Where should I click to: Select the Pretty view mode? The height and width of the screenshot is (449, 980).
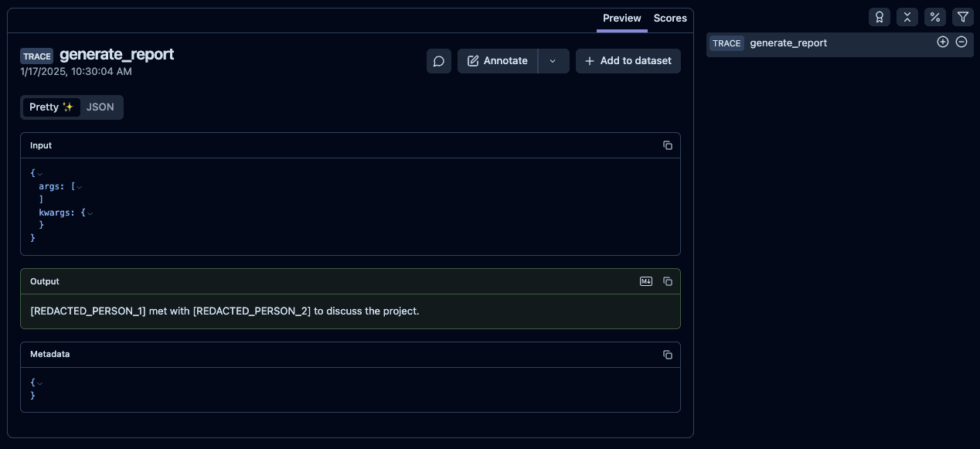tap(51, 107)
